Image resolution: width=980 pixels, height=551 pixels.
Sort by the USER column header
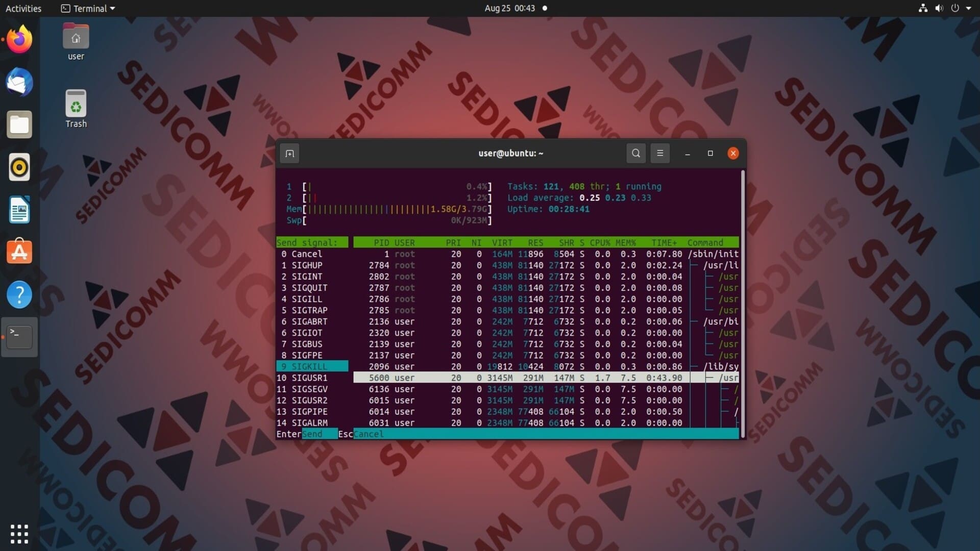coord(405,243)
